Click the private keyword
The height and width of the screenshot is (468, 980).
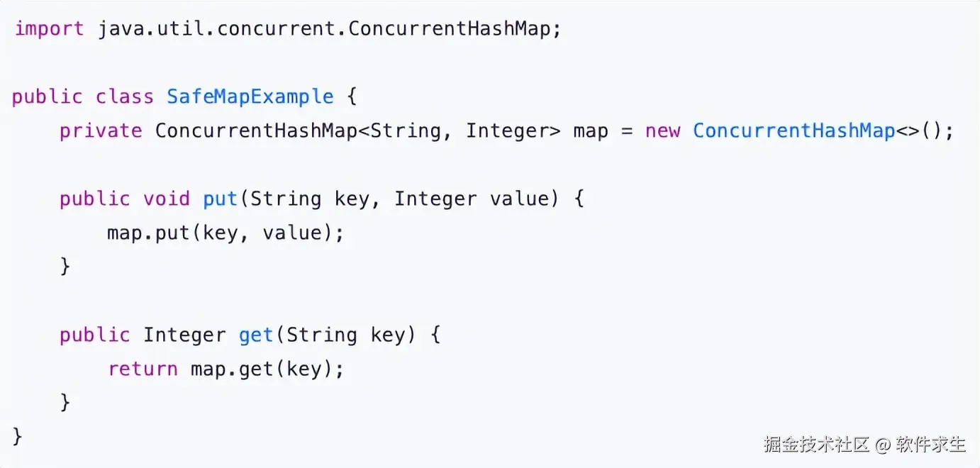(101, 131)
